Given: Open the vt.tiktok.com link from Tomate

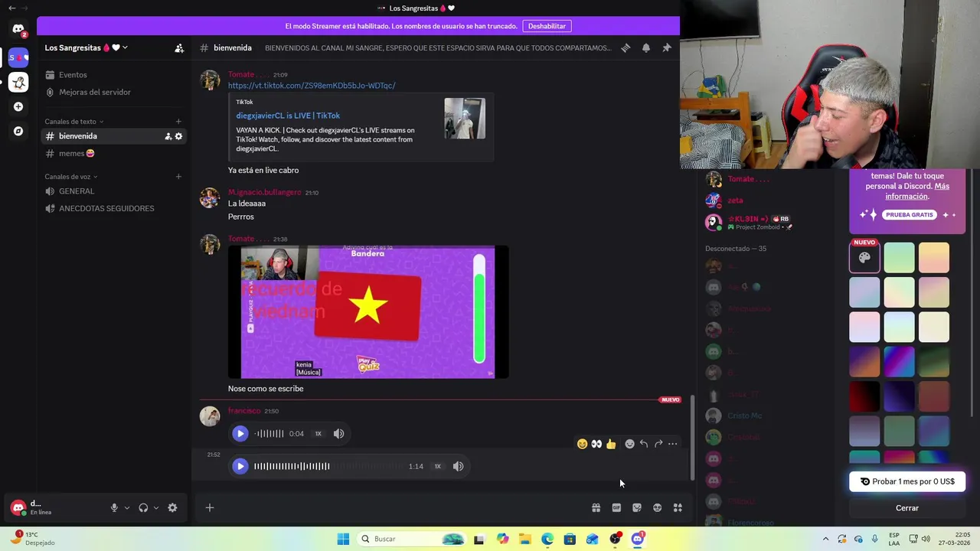Looking at the screenshot, I should tap(312, 86).
